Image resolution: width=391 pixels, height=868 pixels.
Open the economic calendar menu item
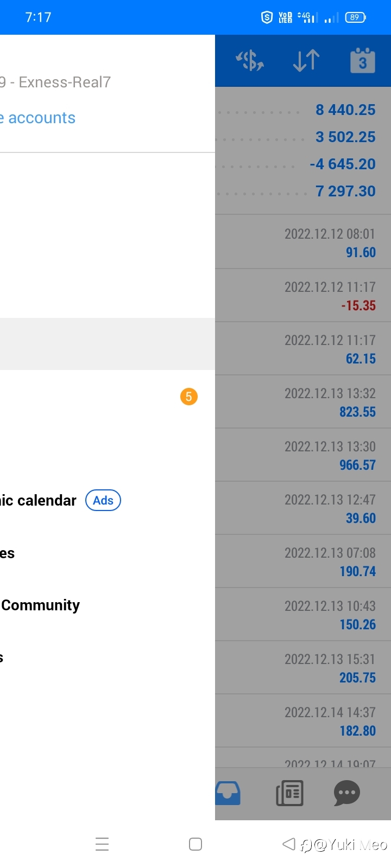(x=38, y=500)
